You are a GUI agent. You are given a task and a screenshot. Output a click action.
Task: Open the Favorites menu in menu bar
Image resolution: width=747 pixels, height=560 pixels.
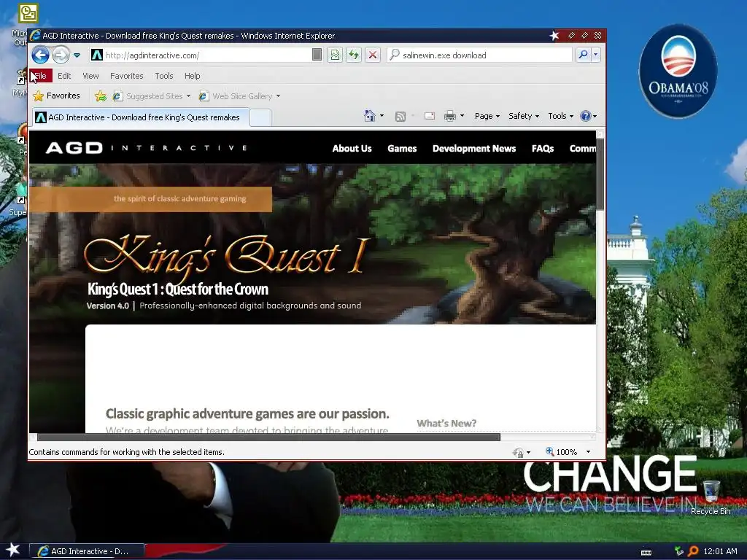pyautogui.click(x=127, y=76)
